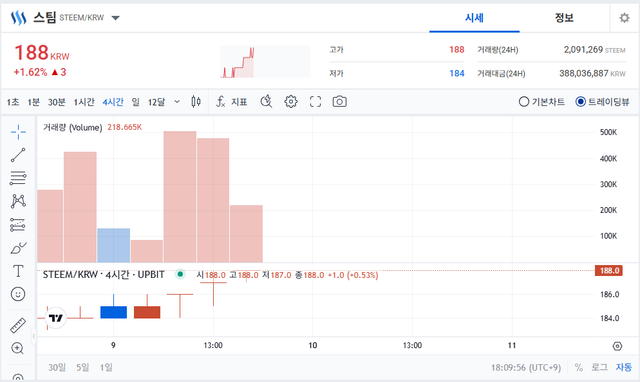The width and height of the screenshot is (640, 382).
Task: Expand the additional intervals dropdown chevron
Action: tap(177, 102)
